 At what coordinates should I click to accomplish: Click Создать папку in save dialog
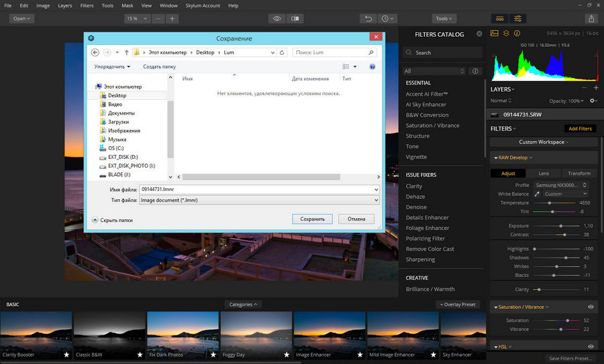(160, 66)
